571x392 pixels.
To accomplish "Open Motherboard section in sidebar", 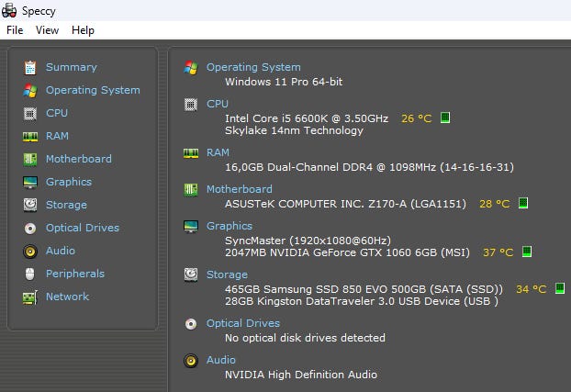I will (79, 159).
